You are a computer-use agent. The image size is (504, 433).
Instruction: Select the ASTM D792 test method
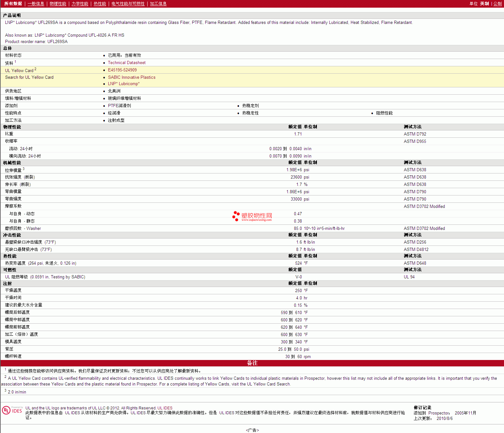(415, 134)
